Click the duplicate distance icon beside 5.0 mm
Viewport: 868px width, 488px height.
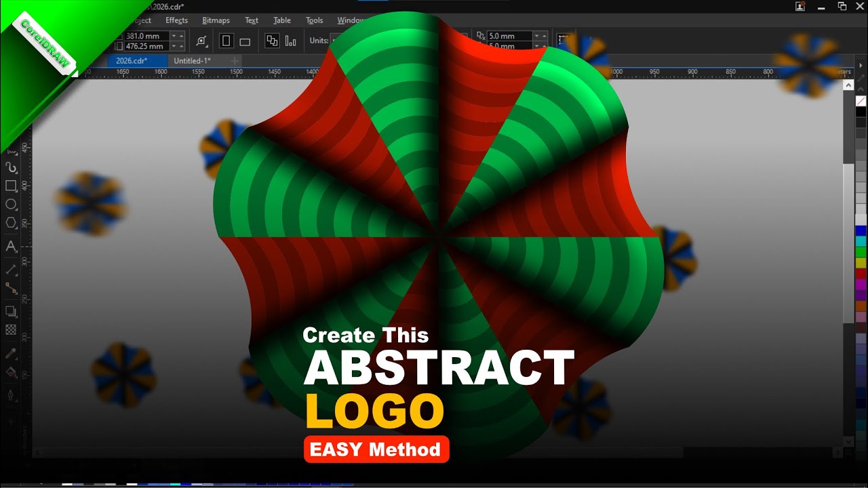481,36
